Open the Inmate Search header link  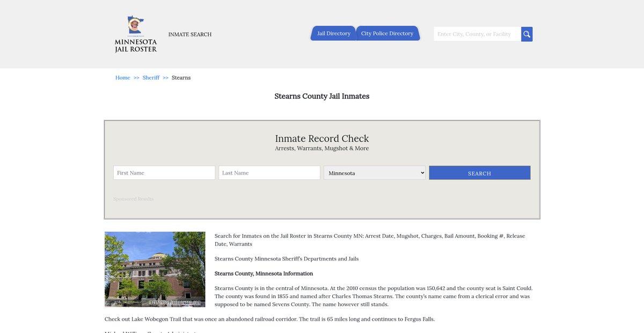click(190, 34)
